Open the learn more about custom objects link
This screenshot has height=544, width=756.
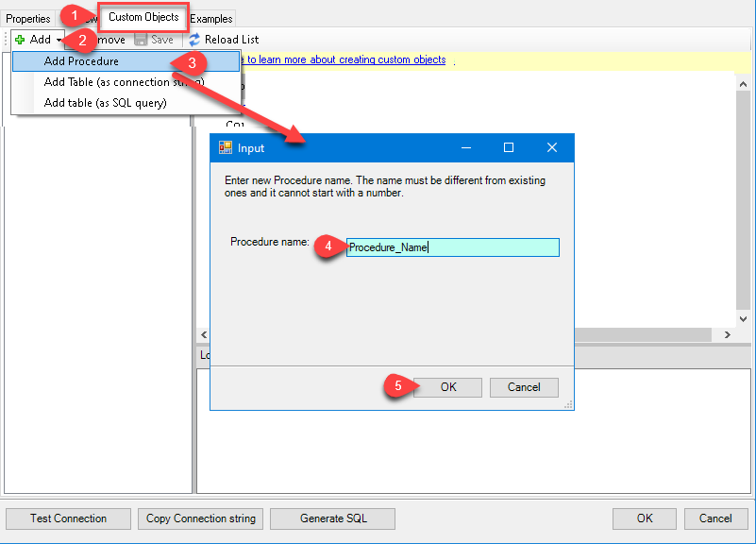coord(346,59)
